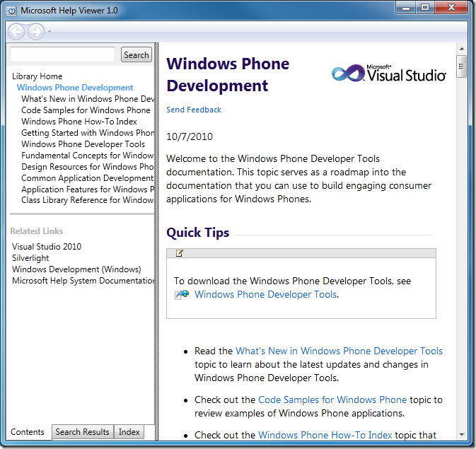
Task: Click the vertical scrollbar thumb
Action: pos(461,66)
